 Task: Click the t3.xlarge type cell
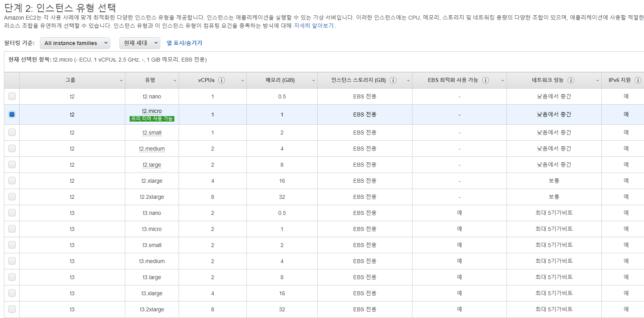[152, 293]
